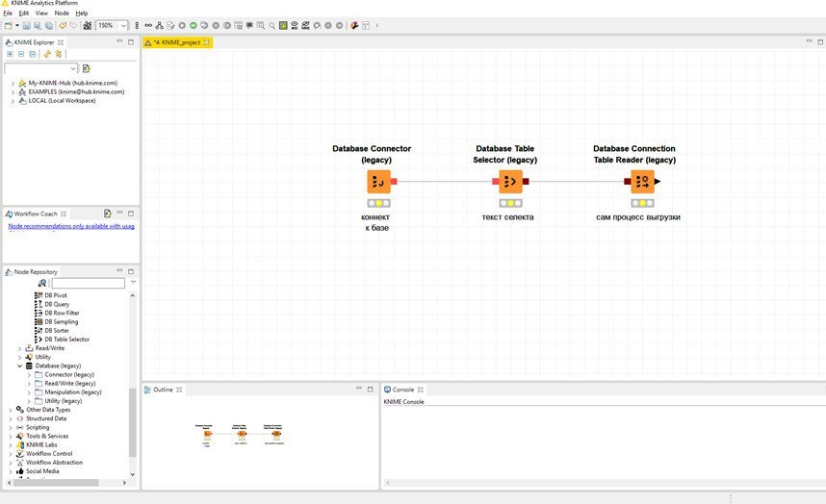Select the Scripting category

[38, 427]
